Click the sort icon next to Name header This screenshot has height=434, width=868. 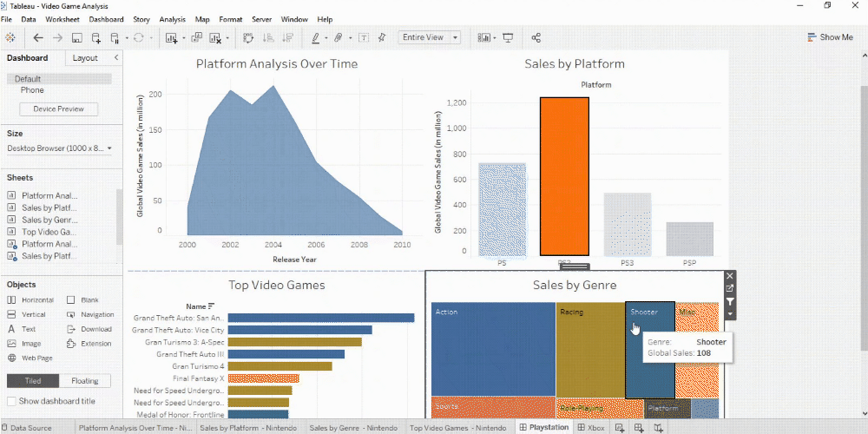click(x=211, y=306)
